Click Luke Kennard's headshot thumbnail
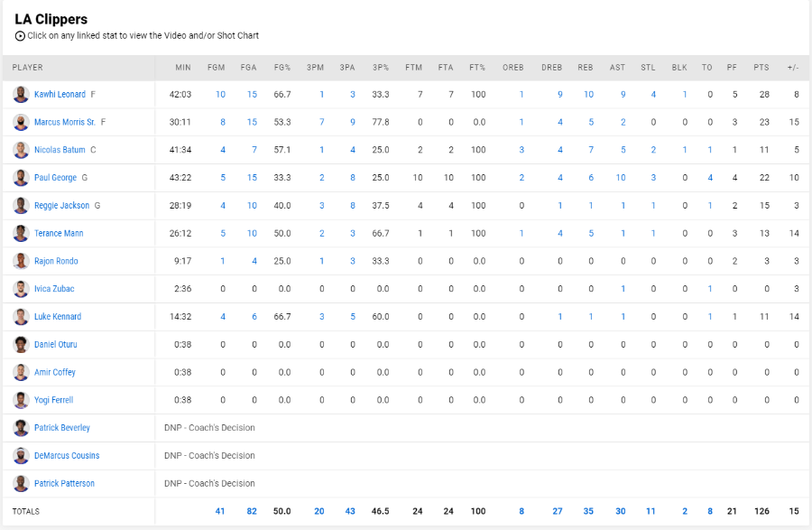The width and height of the screenshot is (812, 530). (x=21, y=317)
